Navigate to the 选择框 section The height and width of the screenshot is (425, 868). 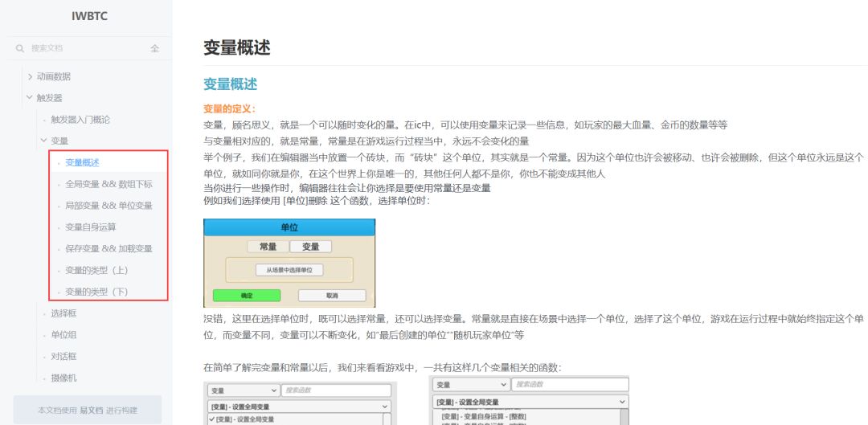63,313
